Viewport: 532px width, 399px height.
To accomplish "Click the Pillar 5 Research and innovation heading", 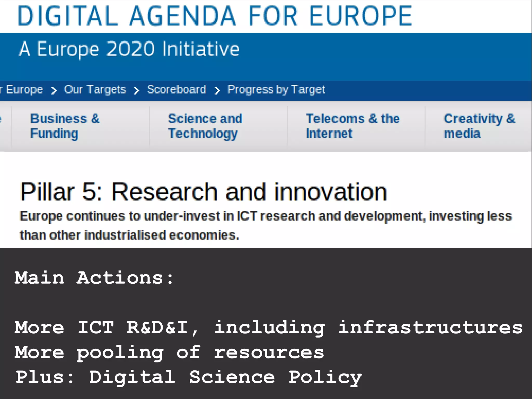I will pos(203,192).
